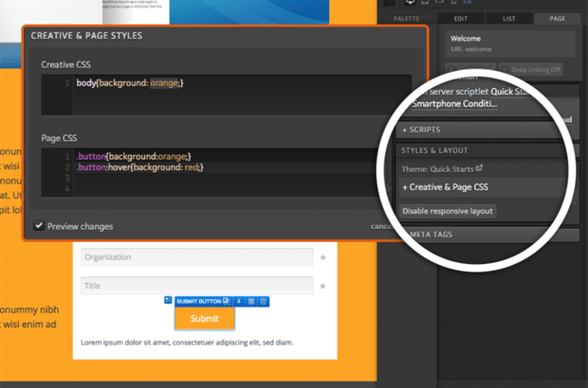Click the '.button{background:orange;}' line in Page CSS
The width and height of the screenshot is (588, 388).
click(x=133, y=156)
